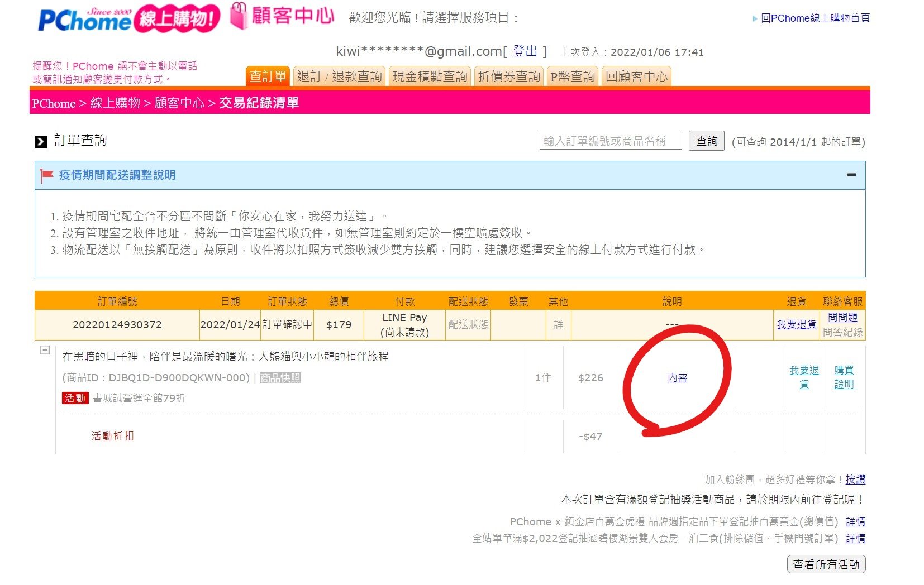Viewport: 924px width, 585px height.
Task: Collapse the epidemic delivery notice panel
Action: click(851, 175)
